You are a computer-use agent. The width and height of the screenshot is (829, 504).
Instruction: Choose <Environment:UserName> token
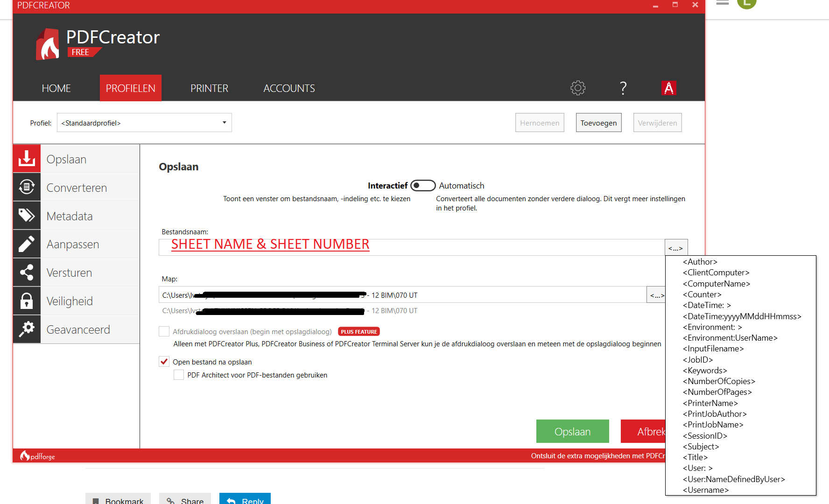point(730,338)
